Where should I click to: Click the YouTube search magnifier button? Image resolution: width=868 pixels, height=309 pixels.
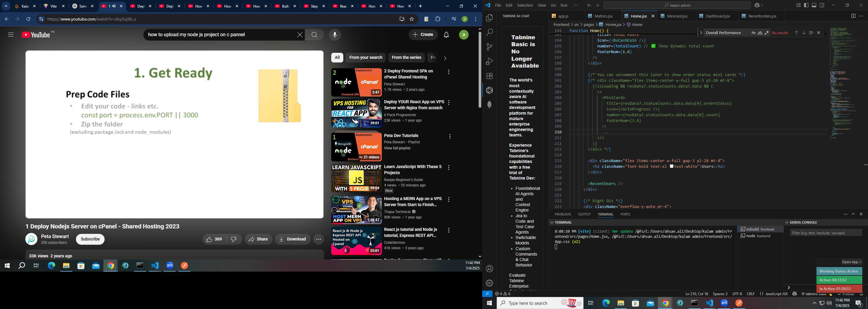(314, 35)
